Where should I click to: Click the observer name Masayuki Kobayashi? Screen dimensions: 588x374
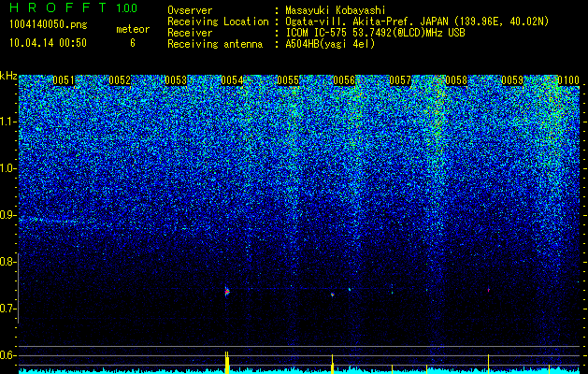point(336,10)
